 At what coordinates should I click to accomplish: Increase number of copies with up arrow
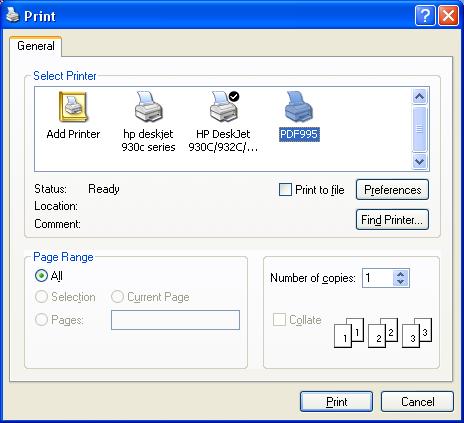click(x=400, y=274)
